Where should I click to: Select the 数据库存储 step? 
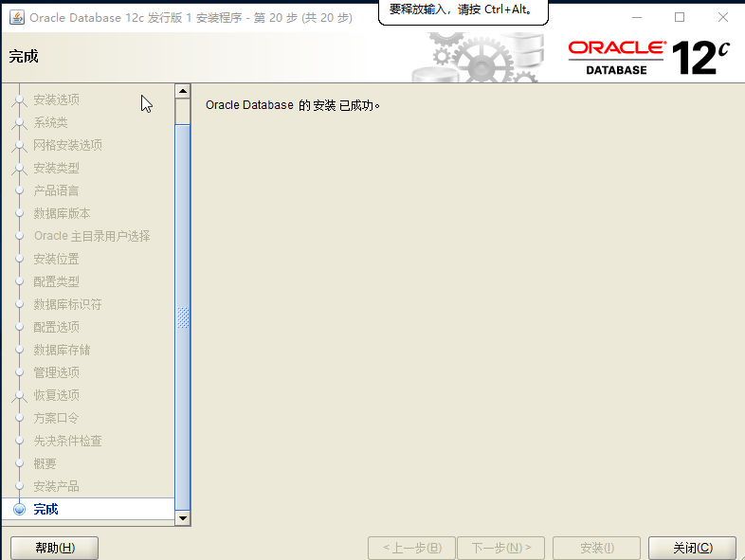pyautogui.click(x=62, y=350)
